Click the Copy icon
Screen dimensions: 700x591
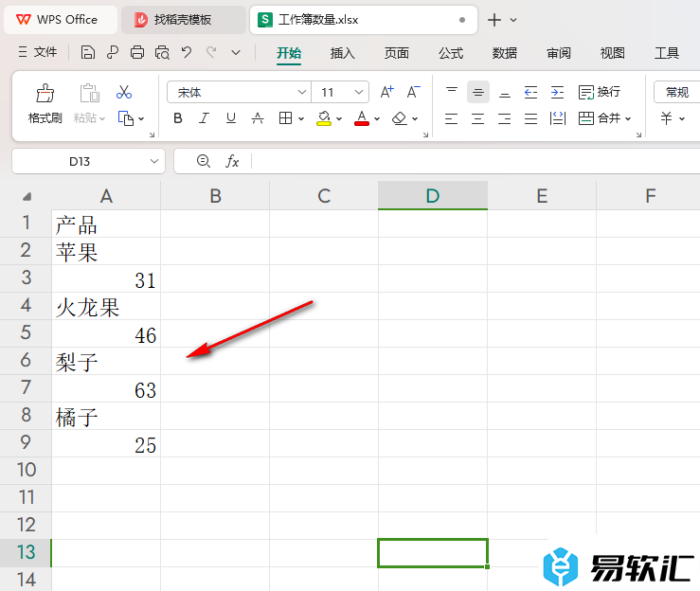tap(125, 118)
